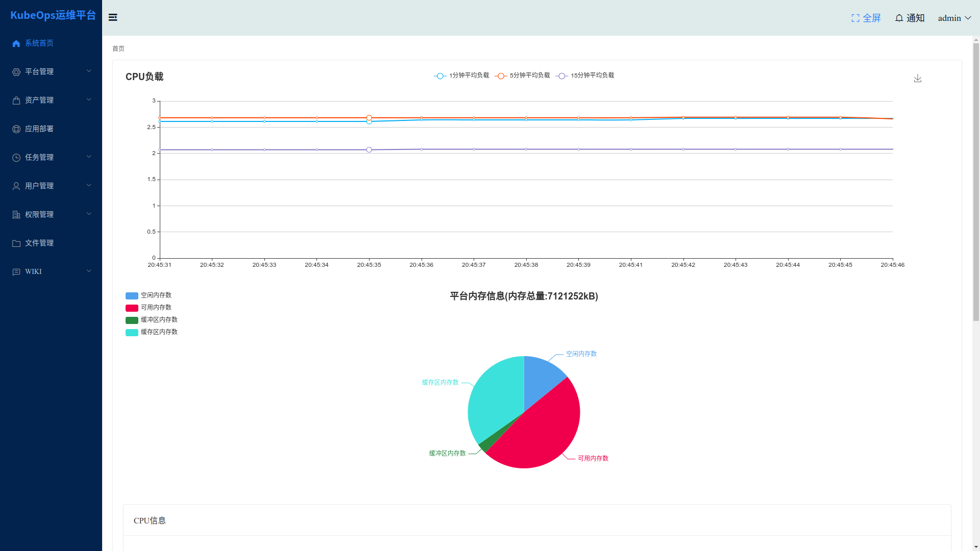Click the 文件管理 folder icon
Screen dimensions: 980x551
click(16, 243)
